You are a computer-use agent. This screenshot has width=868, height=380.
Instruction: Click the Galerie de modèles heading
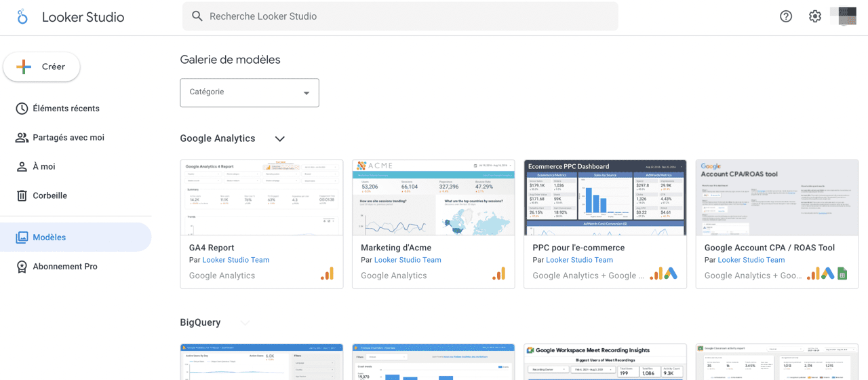[x=230, y=60]
